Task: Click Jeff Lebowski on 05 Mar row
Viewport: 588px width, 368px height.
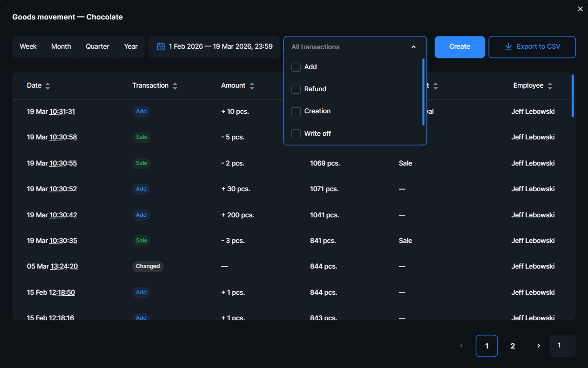Action: pos(533,267)
